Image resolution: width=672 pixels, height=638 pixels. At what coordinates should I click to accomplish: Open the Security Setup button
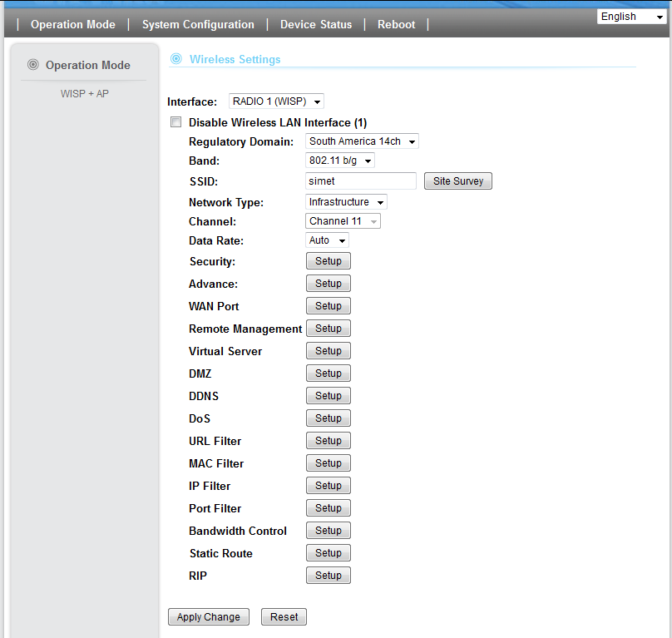329,261
